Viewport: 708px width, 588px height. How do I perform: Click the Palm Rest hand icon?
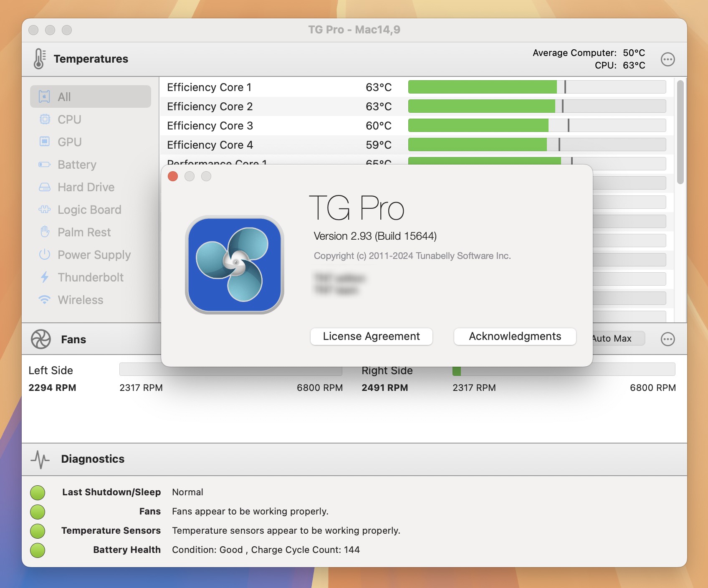(44, 232)
